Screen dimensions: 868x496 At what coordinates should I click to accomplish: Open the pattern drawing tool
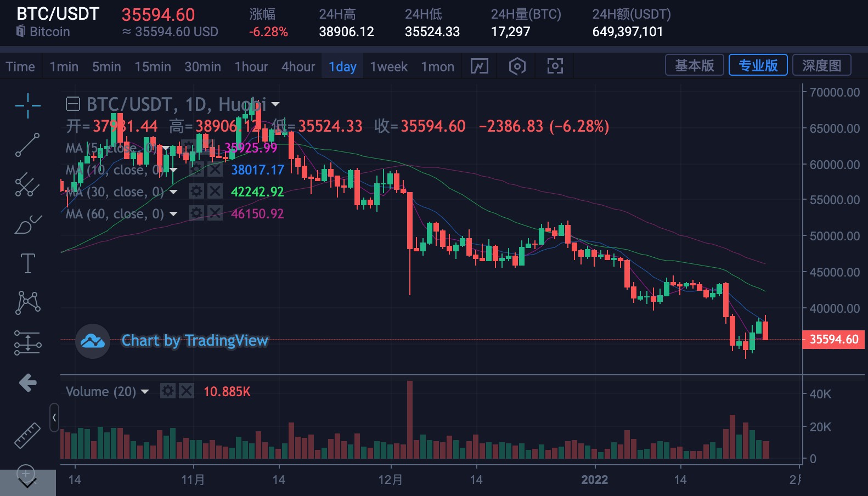coord(27,302)
